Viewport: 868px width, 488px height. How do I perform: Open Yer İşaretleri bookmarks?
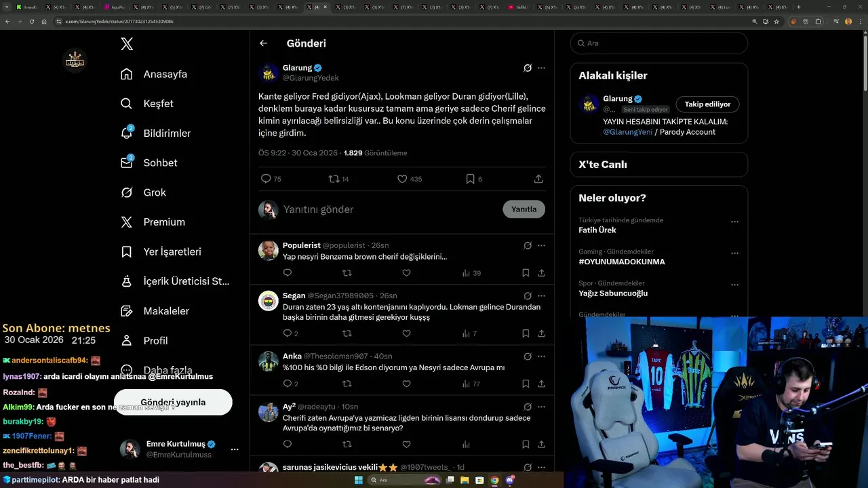click(x=161, y=251)
